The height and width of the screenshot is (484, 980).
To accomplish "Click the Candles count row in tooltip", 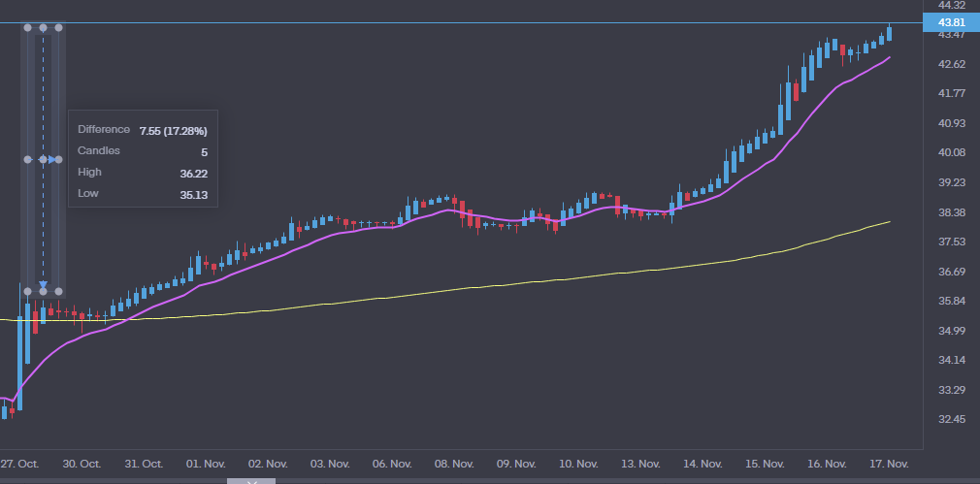I will click(142, 151).
